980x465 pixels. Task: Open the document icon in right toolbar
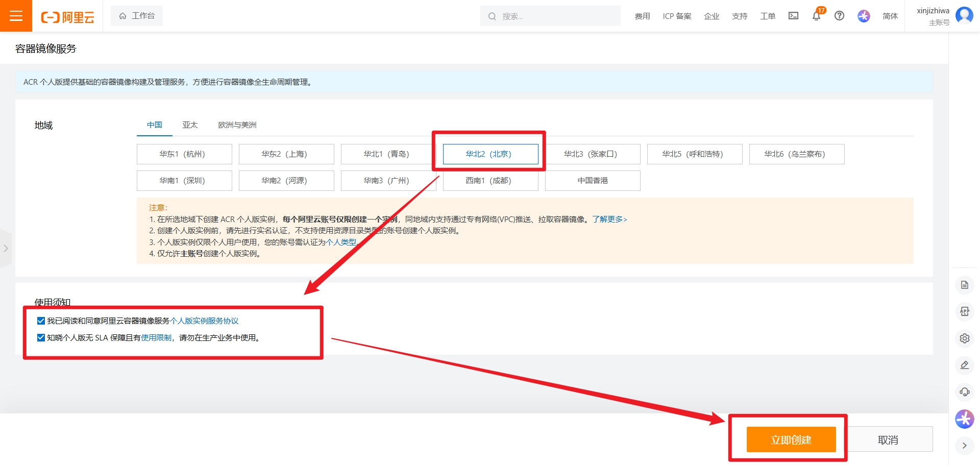[964, 285]
